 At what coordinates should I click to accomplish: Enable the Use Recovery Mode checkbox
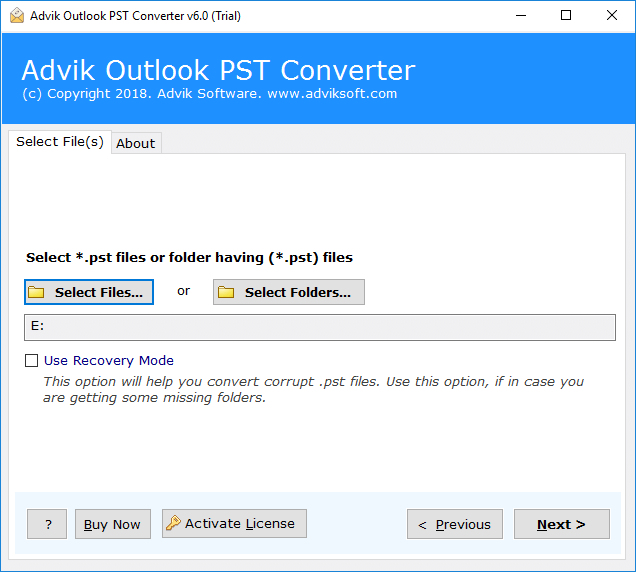tap(32, 360)
